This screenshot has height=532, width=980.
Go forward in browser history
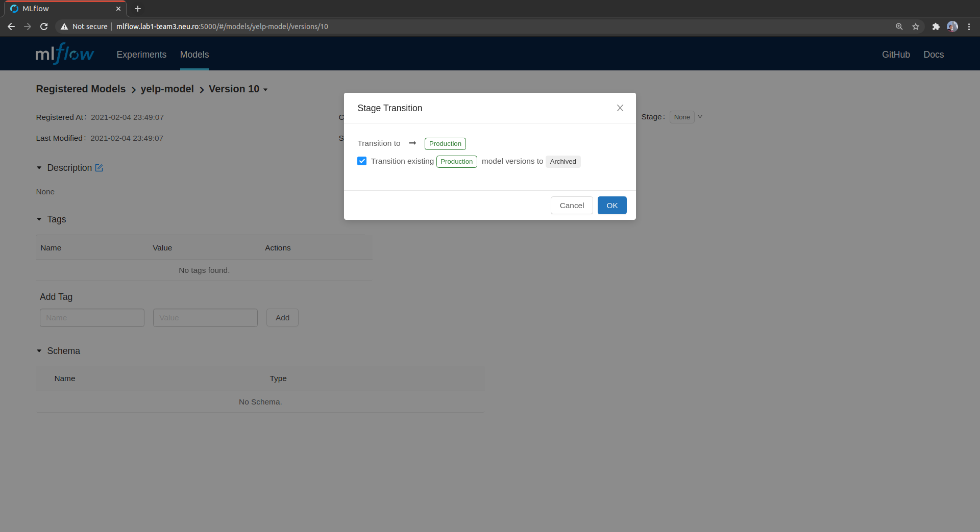(28, 27)
